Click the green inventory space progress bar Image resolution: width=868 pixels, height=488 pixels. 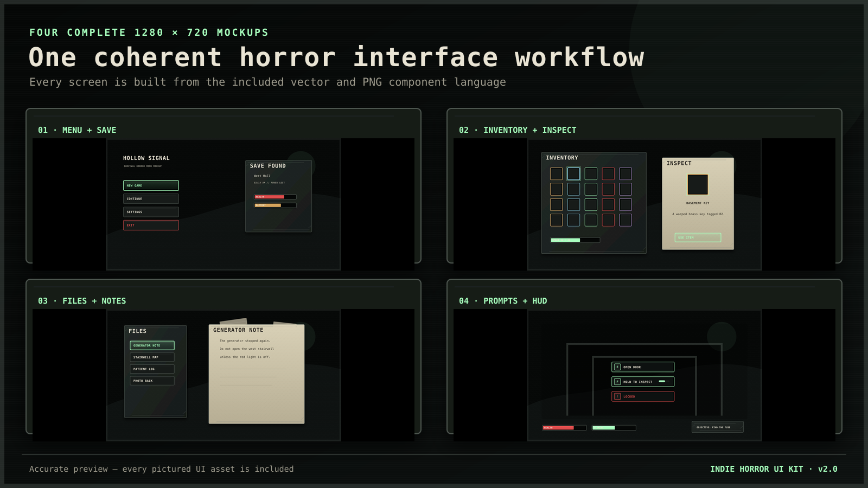(575, 240)
